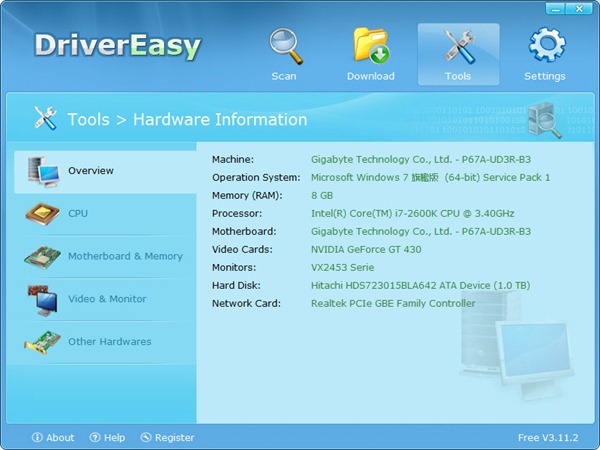The image size is (600, 450).
Task: Click Motherboard value Gigabyte P67A-UD3R-B3
Action: click(x=421, y=232)
